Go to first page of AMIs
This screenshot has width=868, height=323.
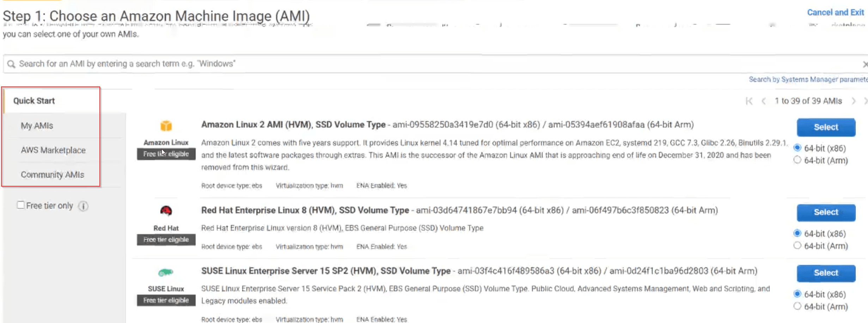click(749, 101)
